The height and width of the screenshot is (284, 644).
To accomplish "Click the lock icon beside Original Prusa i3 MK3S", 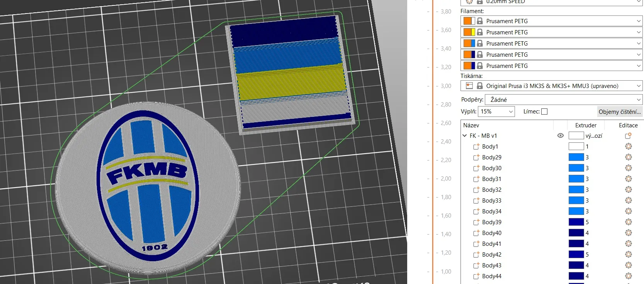I will [480, 86].
